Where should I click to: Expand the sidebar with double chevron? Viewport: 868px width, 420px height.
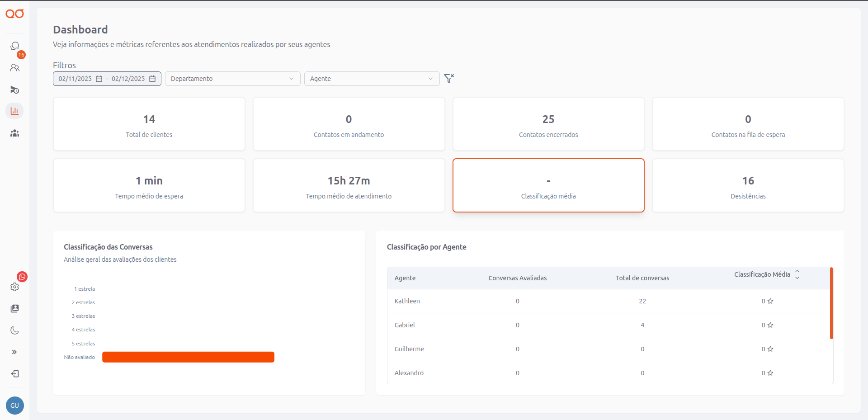pyautogui.click(x=14, y=352)
